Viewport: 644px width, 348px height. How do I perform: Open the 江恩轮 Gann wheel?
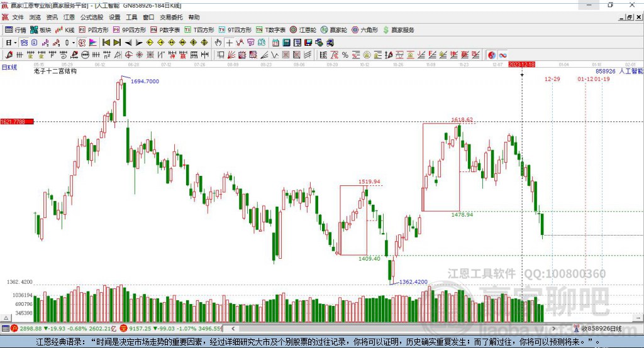pos(303,30)
